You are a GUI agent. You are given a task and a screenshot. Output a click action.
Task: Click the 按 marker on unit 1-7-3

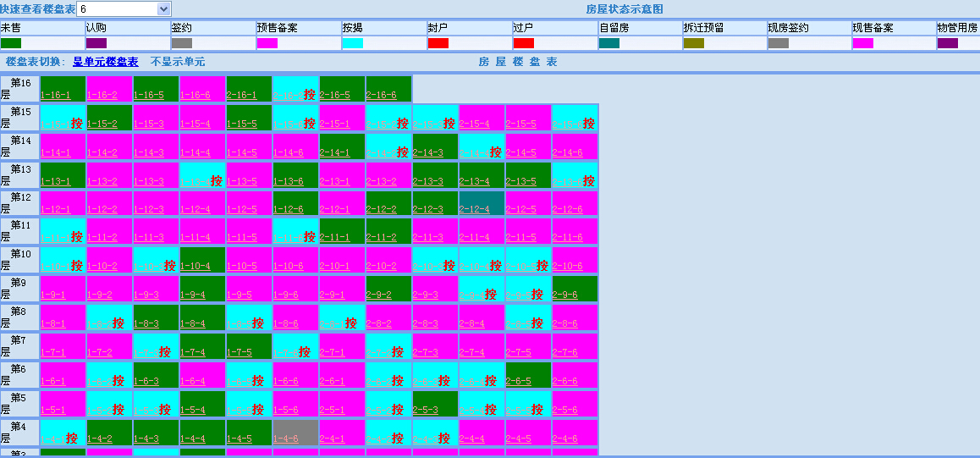[164, 352]
